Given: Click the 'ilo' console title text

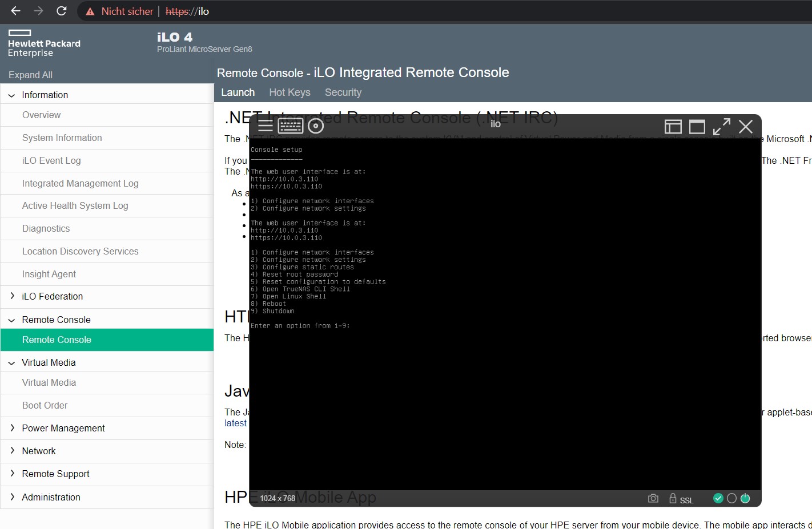Looking at the screenshot, I should [x=496, y=124].
